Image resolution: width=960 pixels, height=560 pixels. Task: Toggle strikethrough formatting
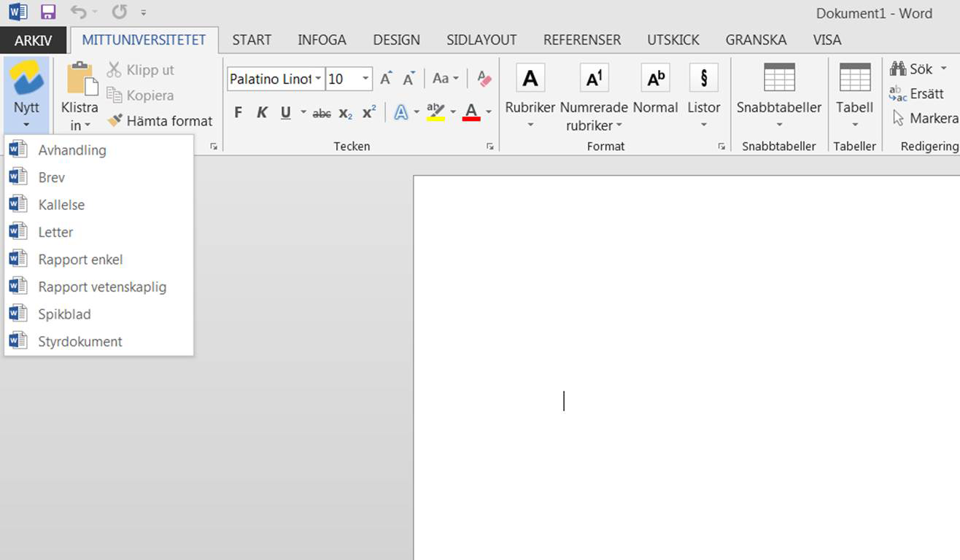(x=322, y=113)
